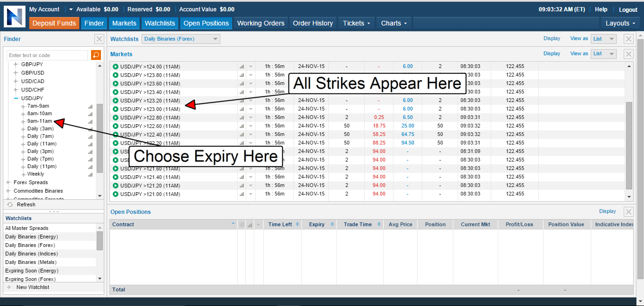Select Daily Binaries (Indices) watchlist

point(32,254)
